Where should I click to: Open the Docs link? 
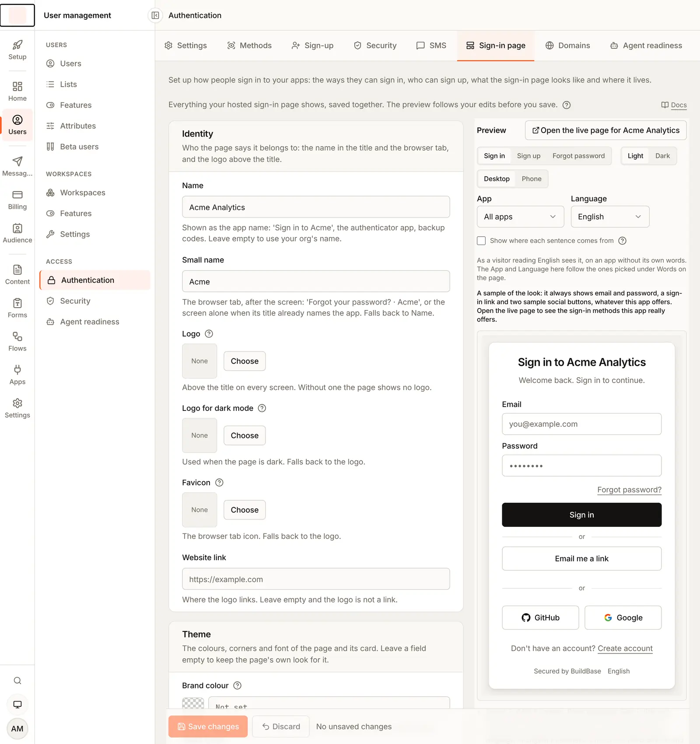point(674,105)
